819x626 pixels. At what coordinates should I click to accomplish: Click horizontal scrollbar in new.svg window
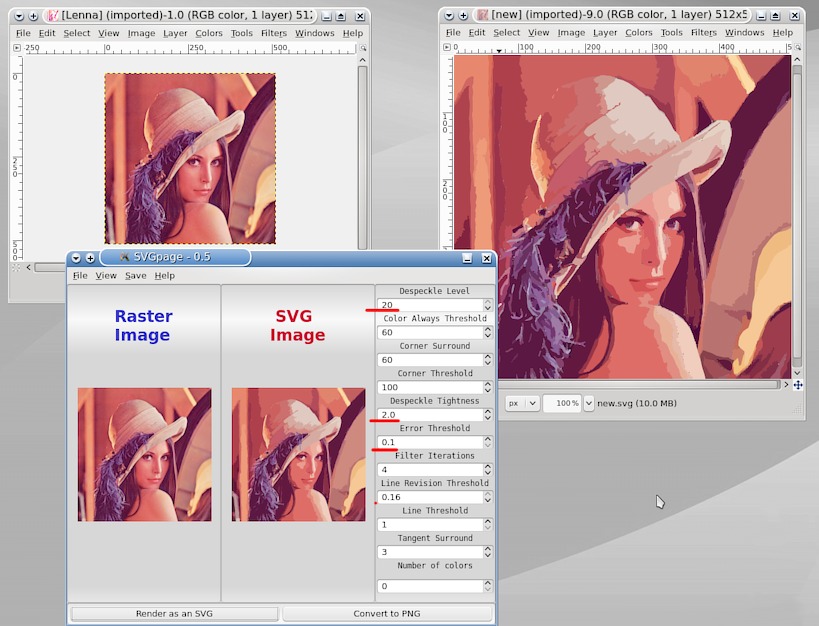(637, 385)
